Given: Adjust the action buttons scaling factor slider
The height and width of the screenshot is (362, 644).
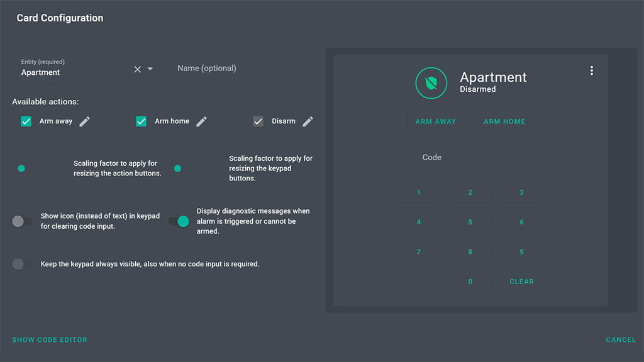Looking at the screenshot, I should pyautogui.click(x=21, y=168).
